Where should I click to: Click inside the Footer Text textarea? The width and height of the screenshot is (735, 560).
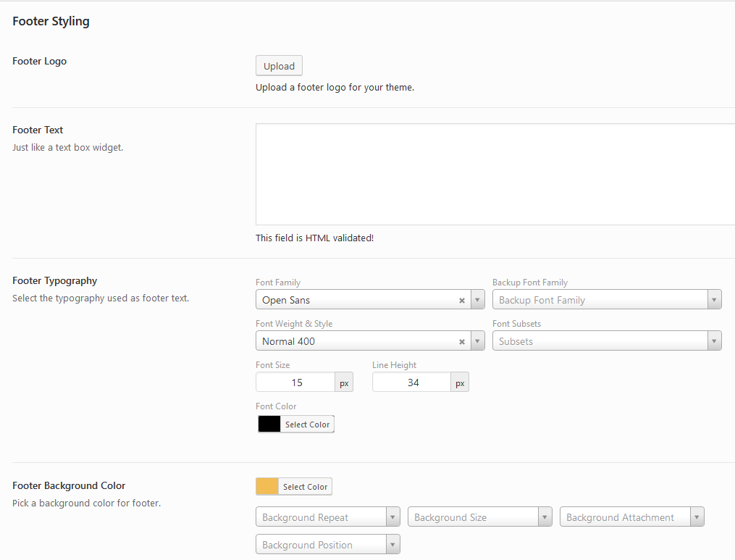coord(495,174)
